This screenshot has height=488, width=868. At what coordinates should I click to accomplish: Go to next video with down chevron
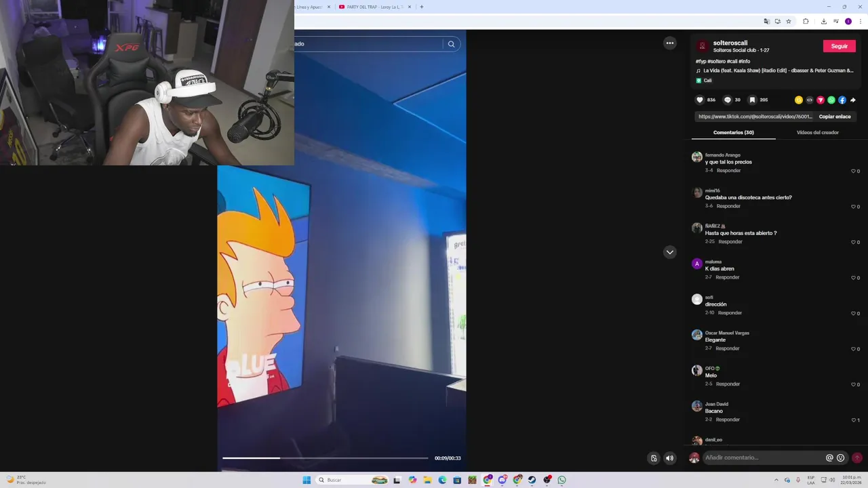tap(670, 252)
